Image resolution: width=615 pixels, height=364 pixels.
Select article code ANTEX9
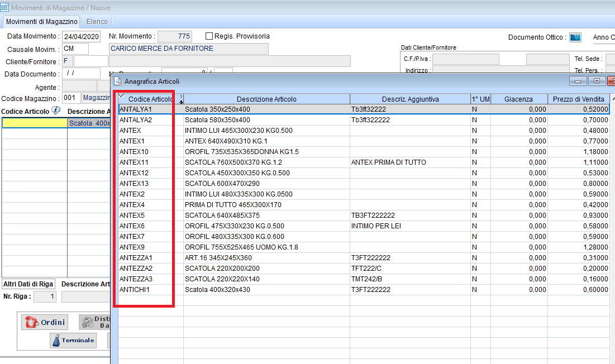click(x=132, y=247)
